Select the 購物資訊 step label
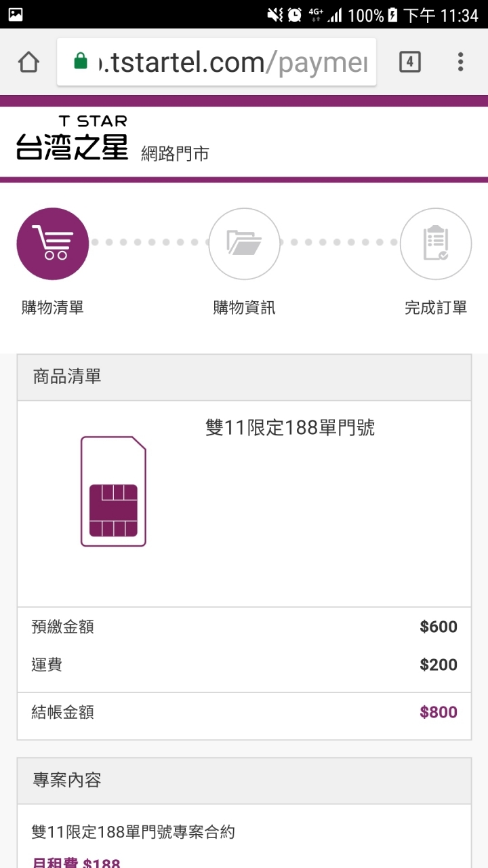The width and height of the screenshot is (488, 868). (244, 308)
